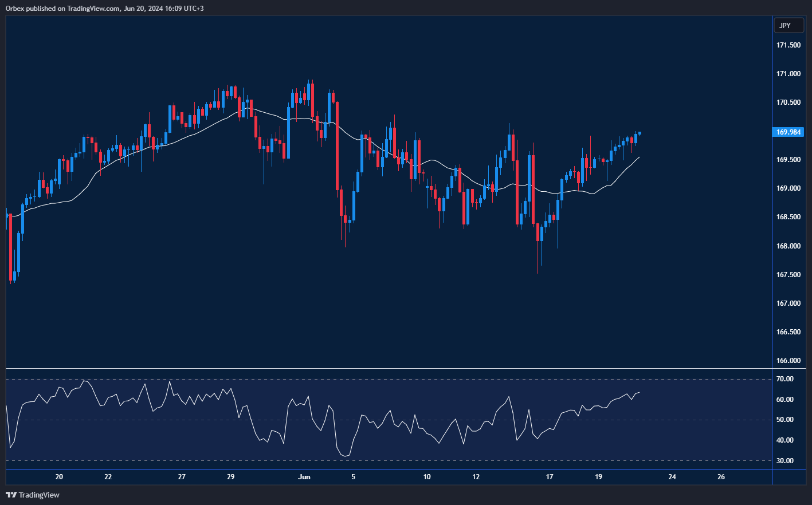Click the 166.000 price axis label

[x=788, y=361]
